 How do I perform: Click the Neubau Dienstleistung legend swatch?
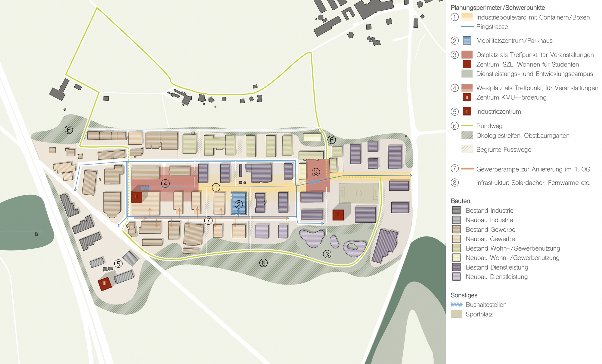click(456, 277)
